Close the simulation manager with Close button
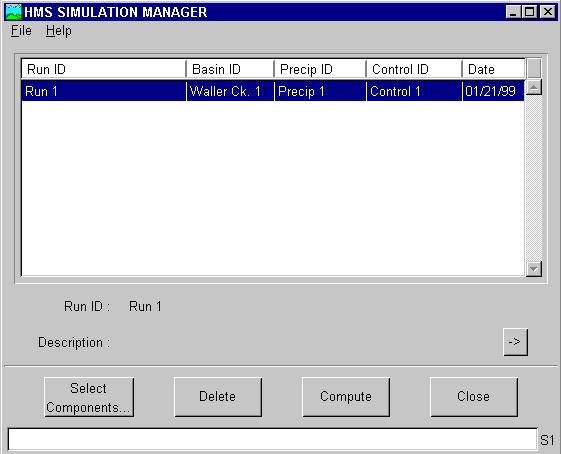Screen dimensions: 561x454 474,397
